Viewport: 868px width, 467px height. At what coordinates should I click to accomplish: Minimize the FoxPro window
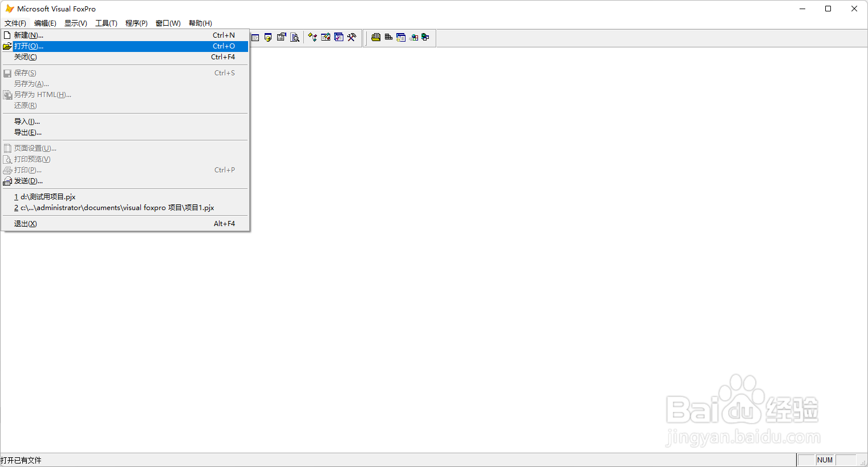pos(802,9)
